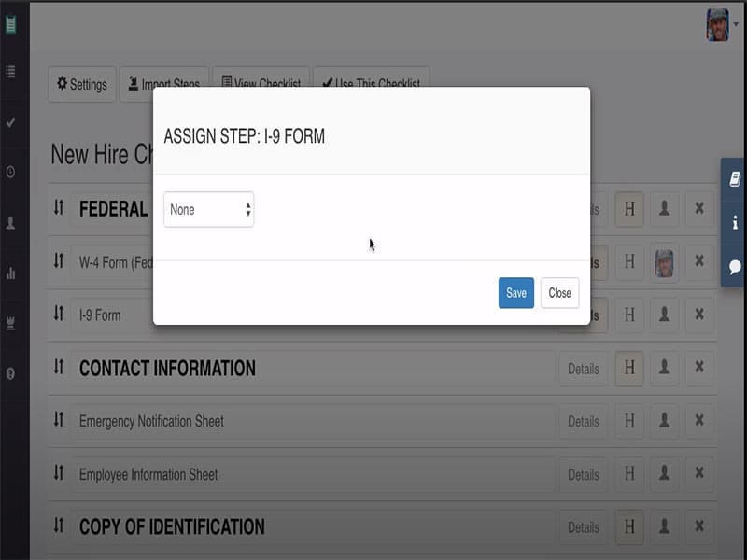747x560 pixels.
Task: Toggle heading H on CONTACT INFORMATION row
Action: tap(629, 368)
